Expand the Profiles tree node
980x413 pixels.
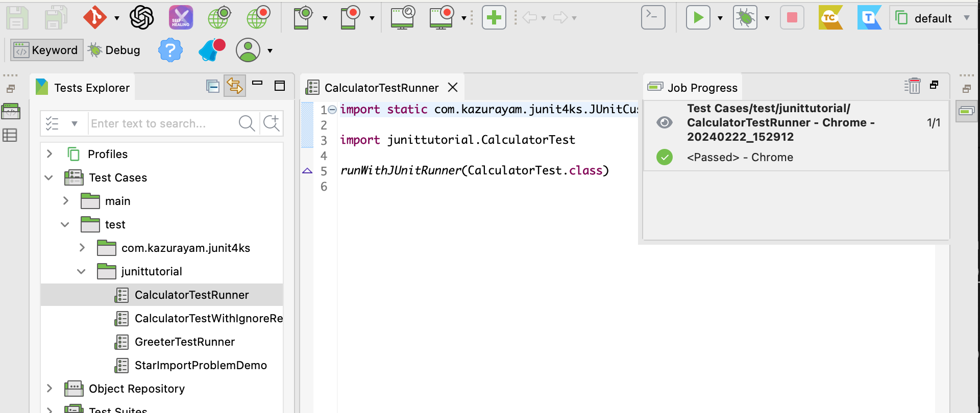pyautogui.click(x=50, y=154)
